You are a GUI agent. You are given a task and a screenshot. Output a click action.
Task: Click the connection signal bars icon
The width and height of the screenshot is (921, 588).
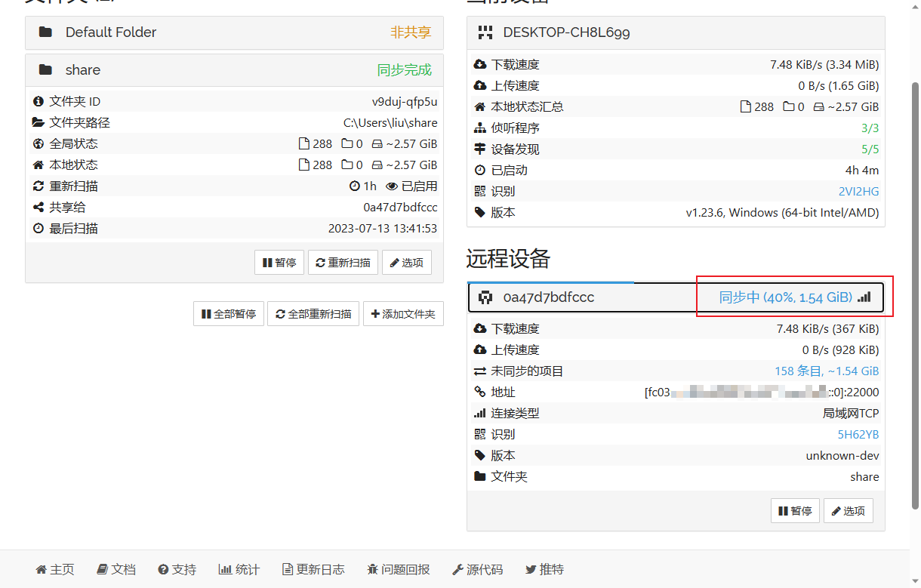coord(864,297)
